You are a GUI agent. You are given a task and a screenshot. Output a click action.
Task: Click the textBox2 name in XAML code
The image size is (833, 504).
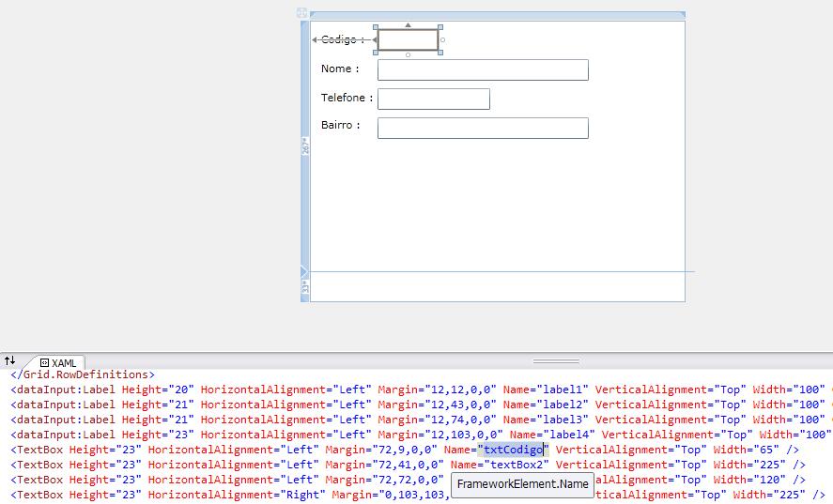click(516, 465)
